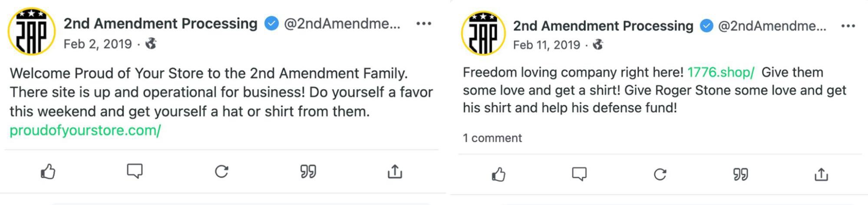Click the Feb 2, 2019 timestamp
The width and height of the screenshot is (868, 205).
pos(98,44)
